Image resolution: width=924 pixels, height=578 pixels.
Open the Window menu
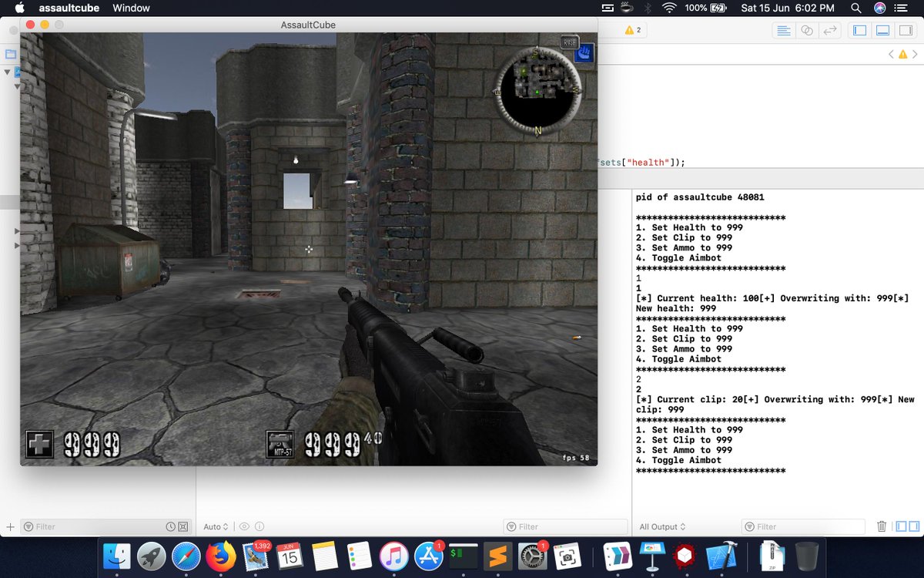pos(132,8)
